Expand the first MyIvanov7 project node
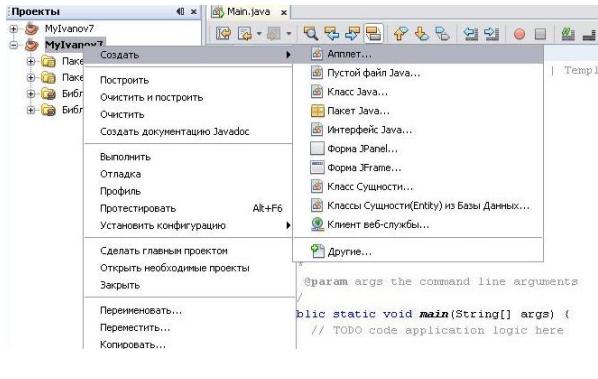598x379 pixels. coord(13,29)
